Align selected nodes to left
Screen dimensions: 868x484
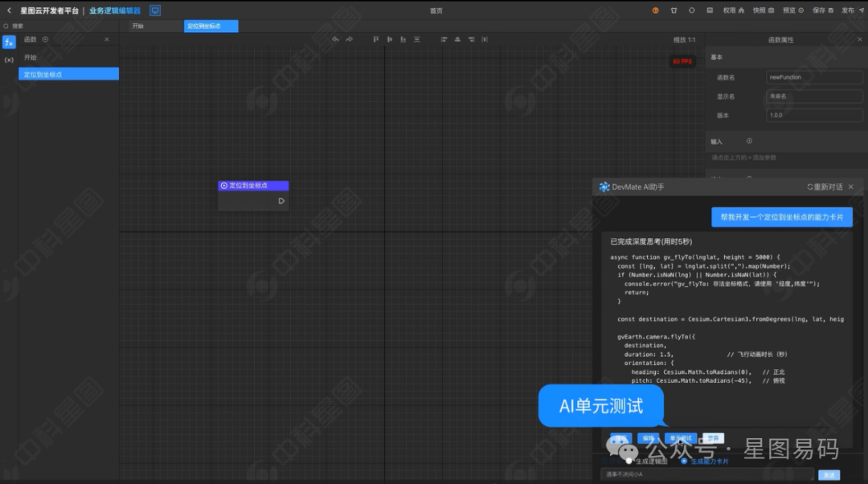444,39
